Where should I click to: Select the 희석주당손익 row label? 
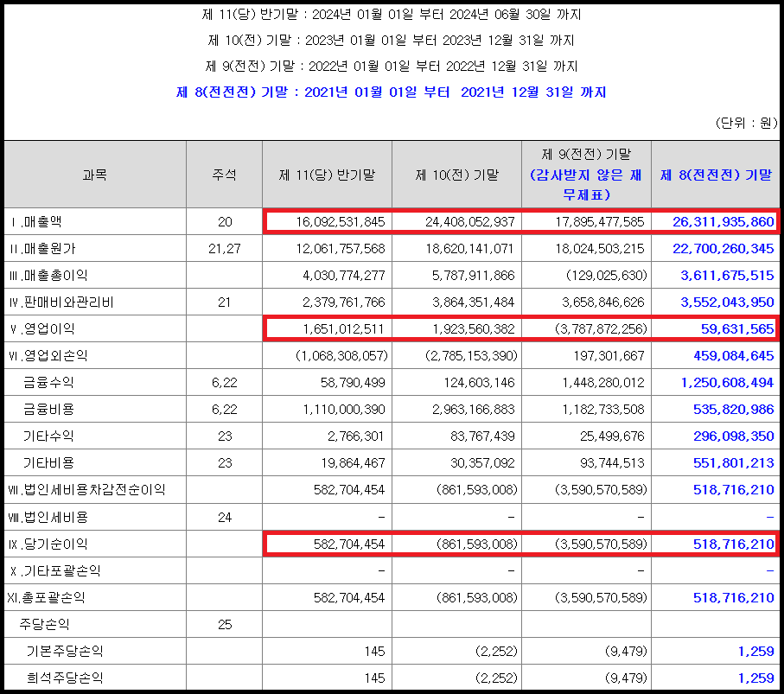[x=65, y=678]
